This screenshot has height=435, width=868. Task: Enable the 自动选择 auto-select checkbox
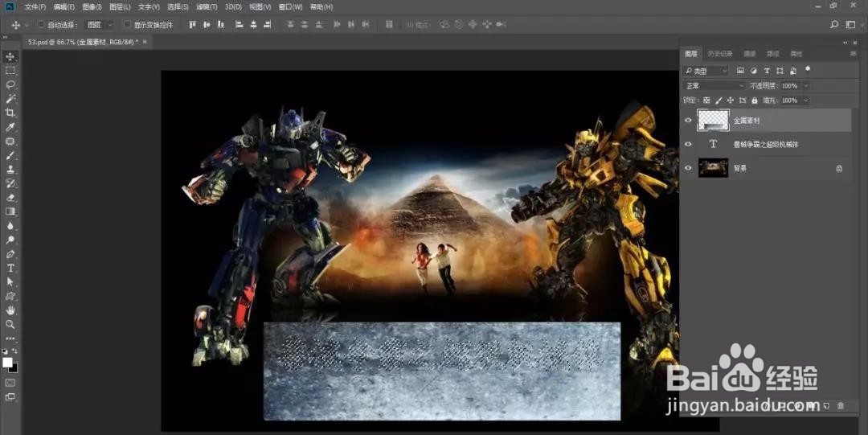[41, 24]
